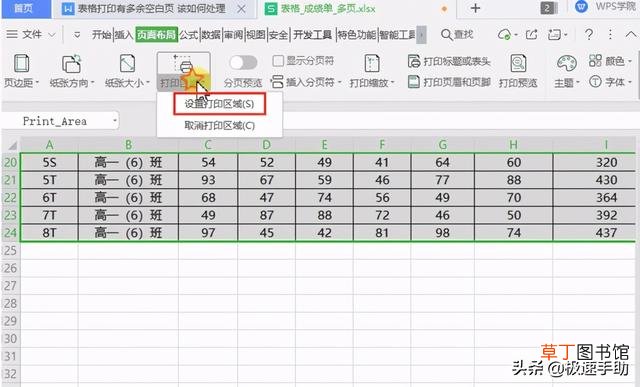Click the open windows count icon showing 2
640x387 pixels.
click(x=548, y=8)
